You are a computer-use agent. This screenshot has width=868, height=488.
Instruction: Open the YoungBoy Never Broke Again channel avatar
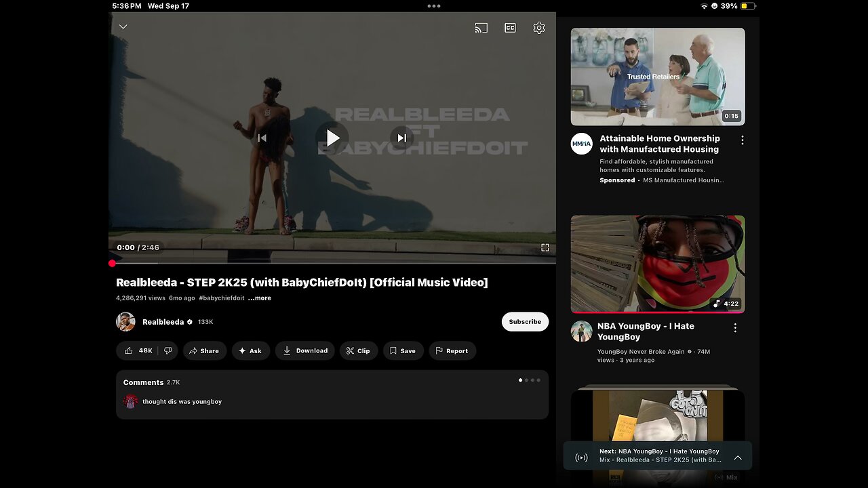[x=582, y=331]
